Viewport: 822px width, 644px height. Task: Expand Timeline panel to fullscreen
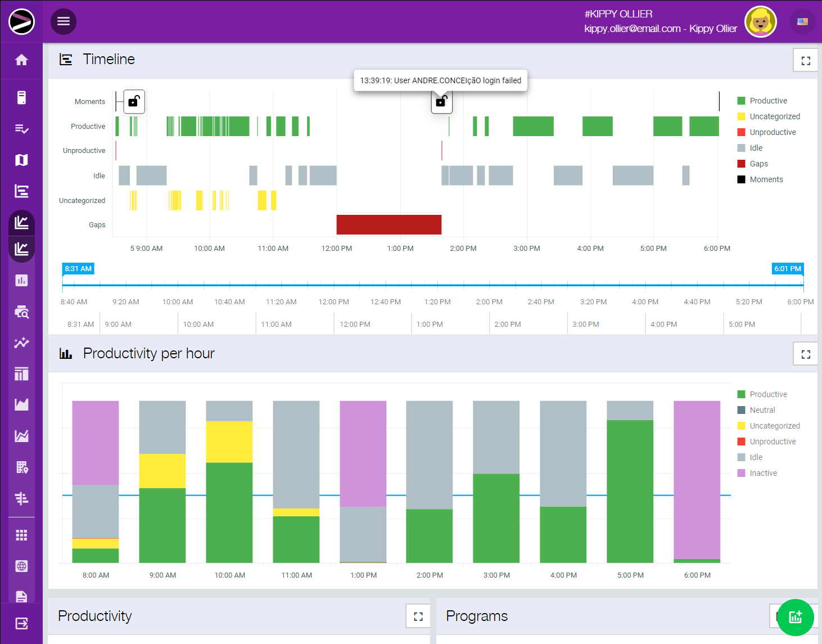(805, 61)
